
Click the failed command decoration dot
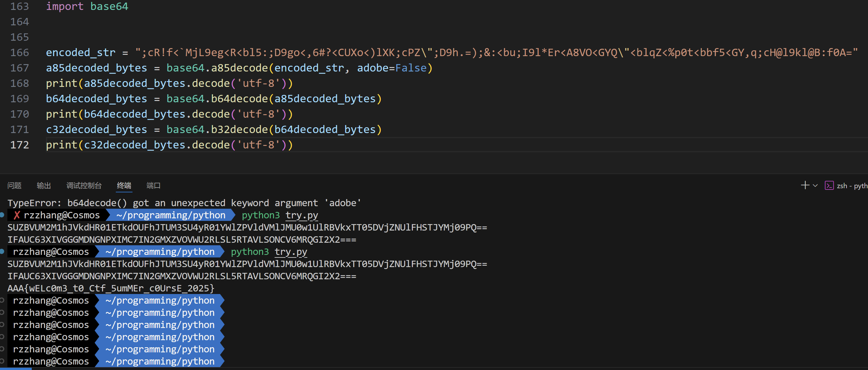pos(2,215)
